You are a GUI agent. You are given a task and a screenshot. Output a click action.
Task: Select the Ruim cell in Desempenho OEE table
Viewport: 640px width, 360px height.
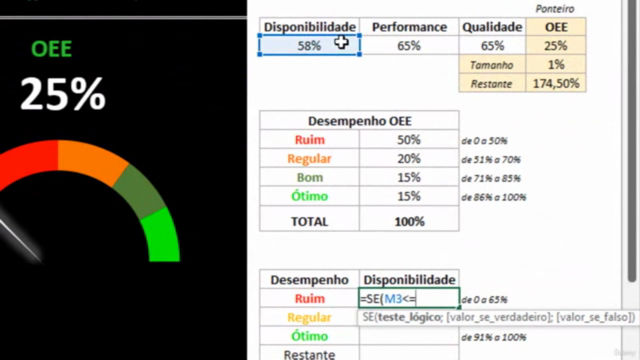[309, 140]
